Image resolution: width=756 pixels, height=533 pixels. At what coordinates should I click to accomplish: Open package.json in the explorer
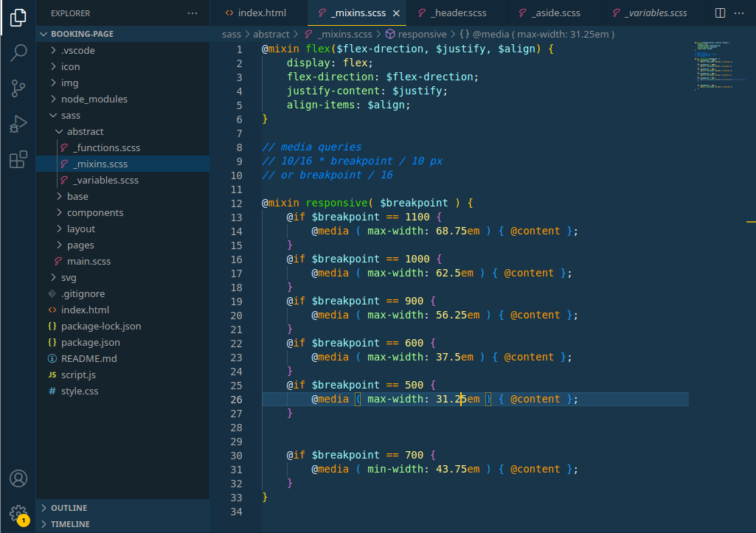click(123, 342)
